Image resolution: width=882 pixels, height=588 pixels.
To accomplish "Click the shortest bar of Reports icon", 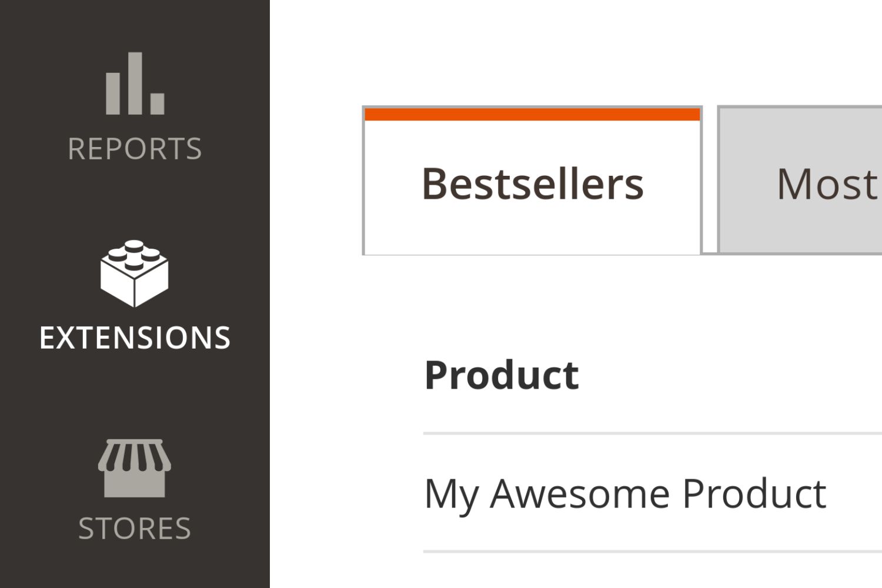I will click(x=157, y=103).
